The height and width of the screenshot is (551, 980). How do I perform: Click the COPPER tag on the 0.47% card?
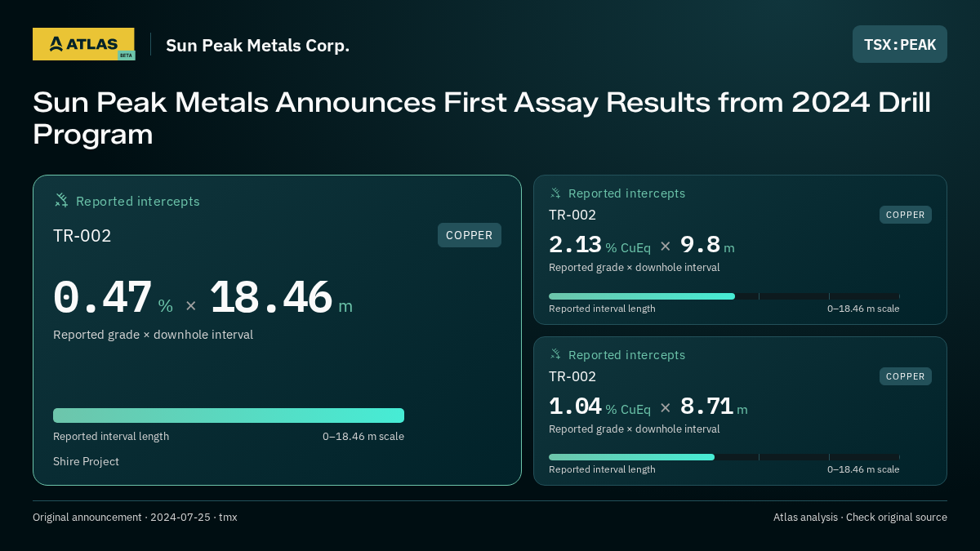click(470, 235)
